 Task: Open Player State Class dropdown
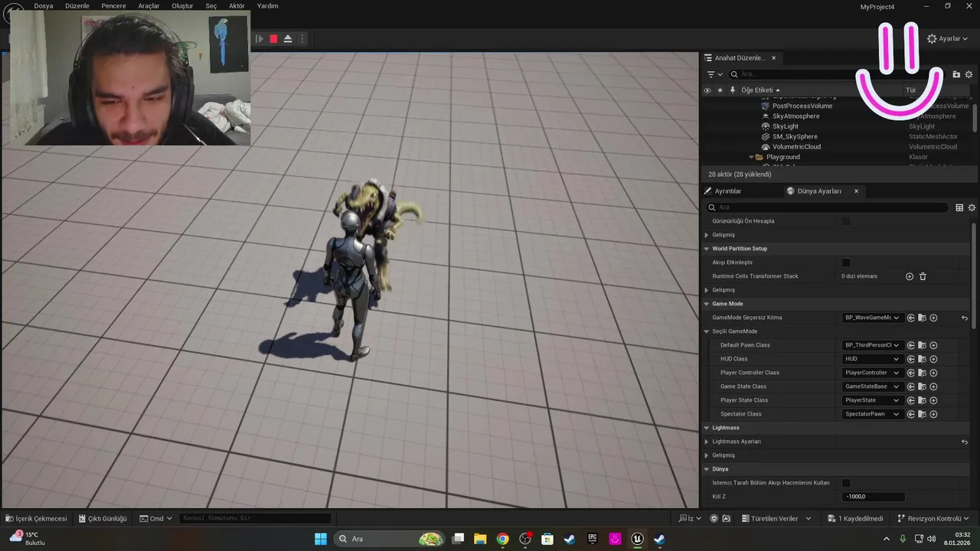(x=872, y=400)
